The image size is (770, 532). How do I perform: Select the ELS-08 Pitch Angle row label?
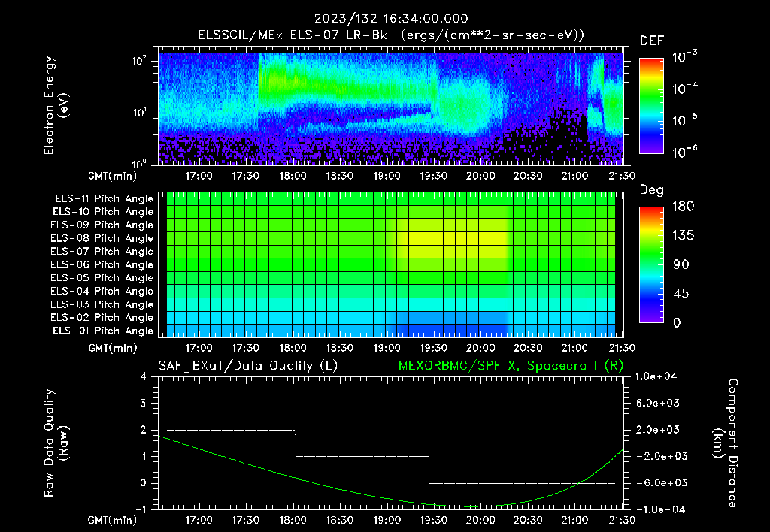pos(102,238)
